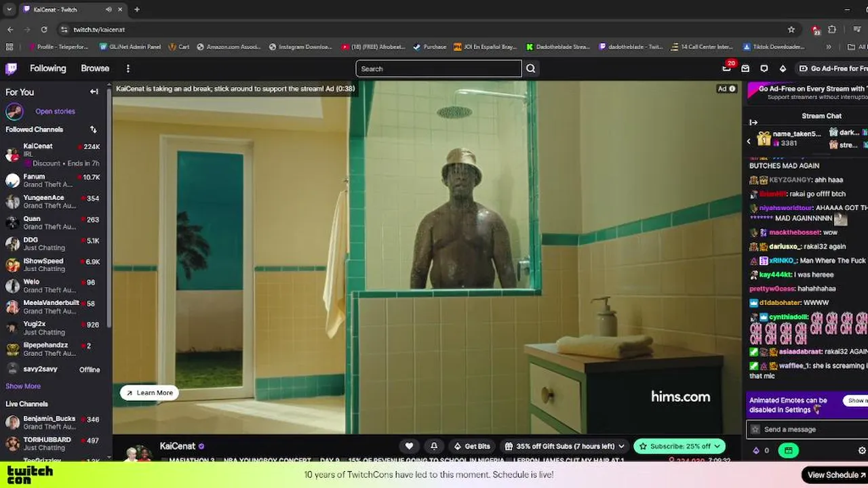Image resolution: width=868 pixels, height=488 pixels.
Task: Open Amazon.com Associates bookmark
Action: 230,47
